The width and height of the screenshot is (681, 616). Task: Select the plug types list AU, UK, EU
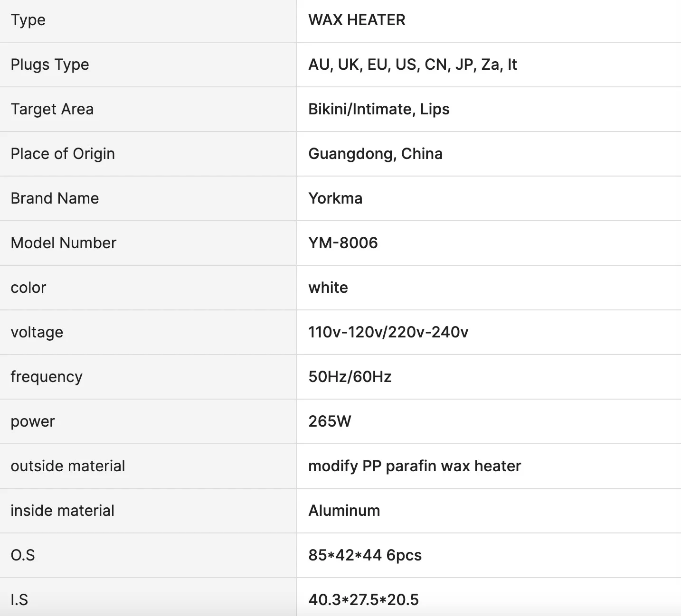pyautogui.click(x=412, y=65)
